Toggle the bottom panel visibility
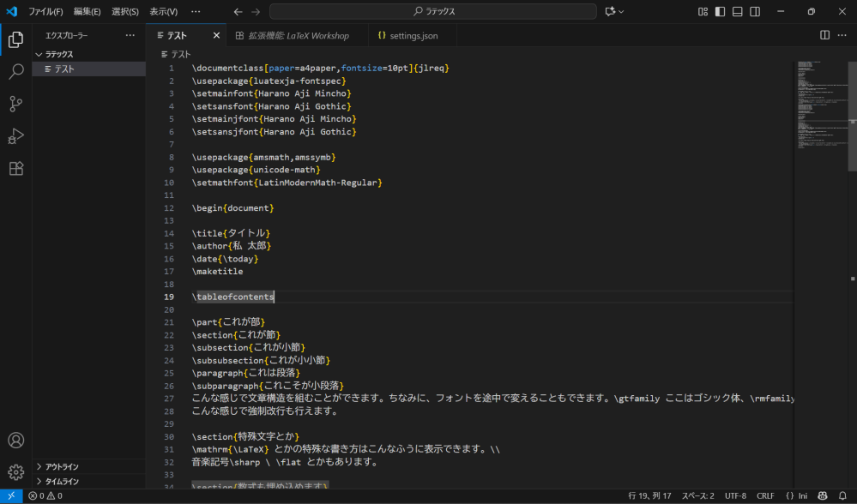This screenshot has height=504, width=857. click(738, 11)
